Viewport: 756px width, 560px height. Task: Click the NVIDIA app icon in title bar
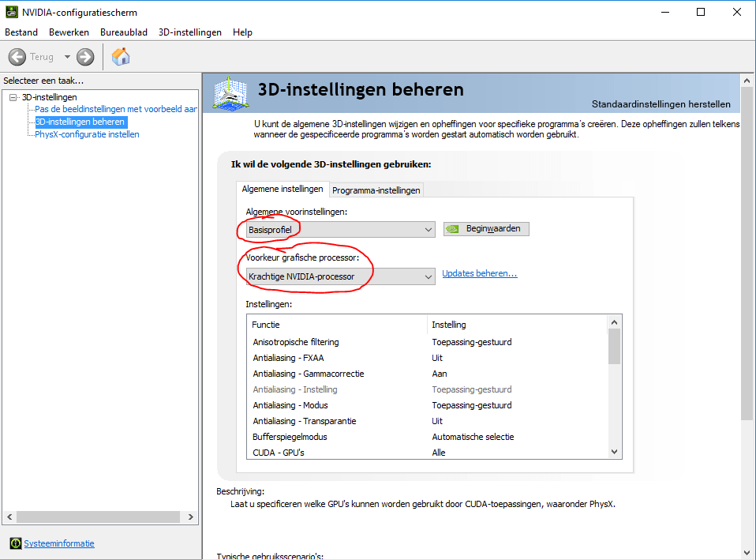tap(12, 12)
